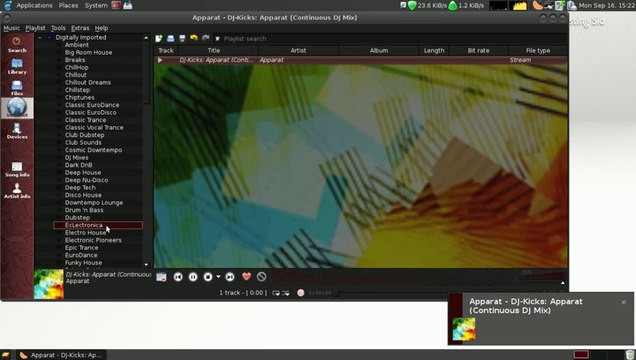Open the Library sidebar tab

[x=17, y=66]
